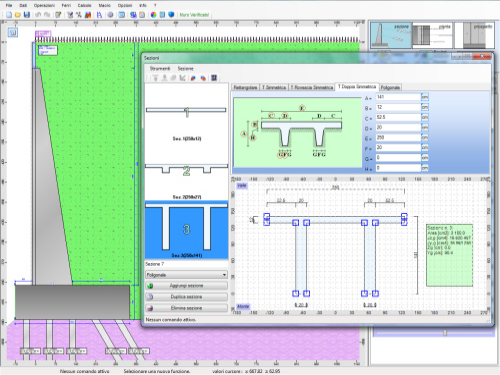Click the slider handle below the dialog

coord(445,332)
